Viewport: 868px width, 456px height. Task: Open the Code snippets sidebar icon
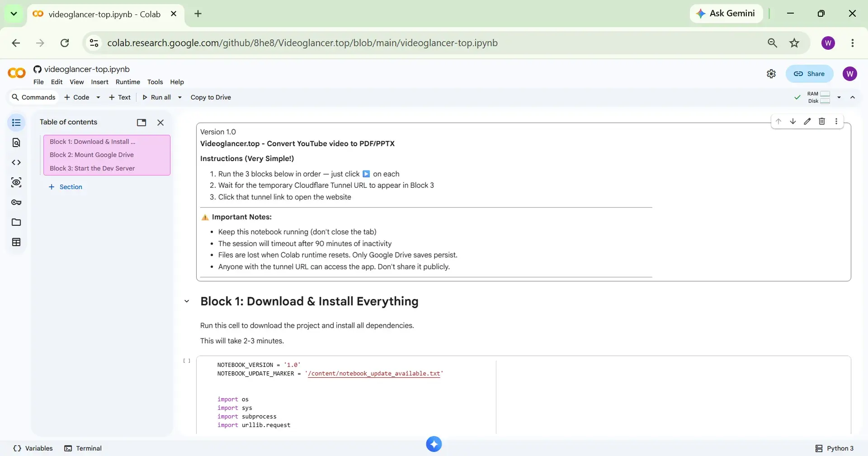(16, 162)
